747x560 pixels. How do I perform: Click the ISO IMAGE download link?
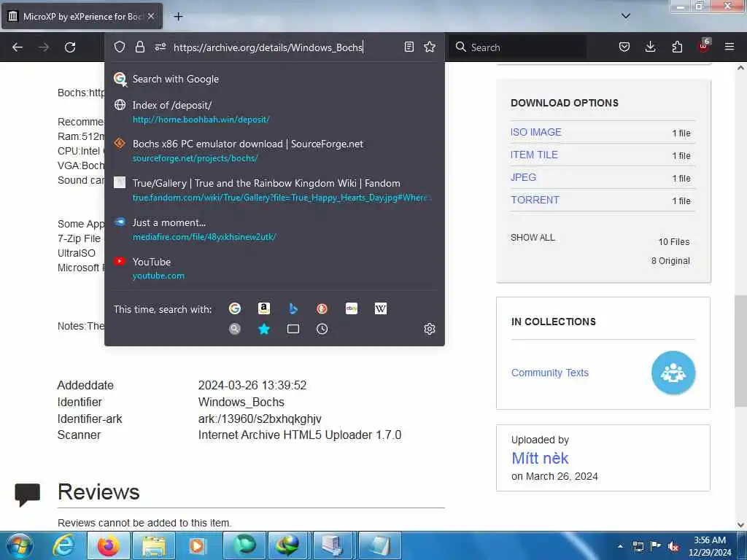(x=536, y=133)
